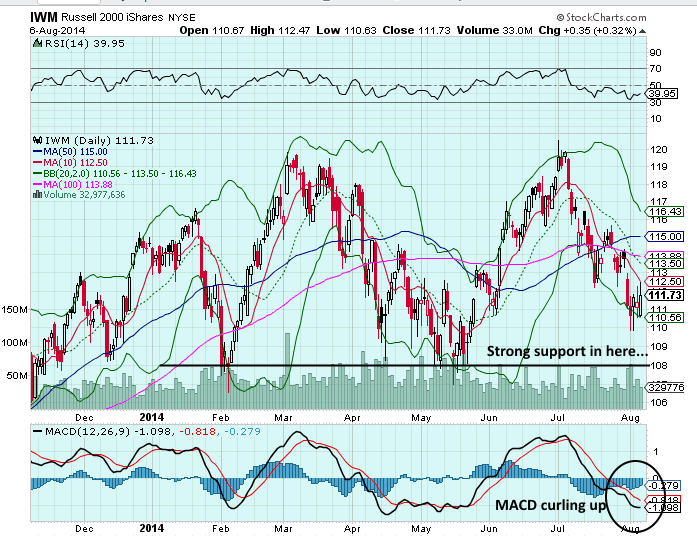Click the '2014' label under MACD panel

(152, 528)
